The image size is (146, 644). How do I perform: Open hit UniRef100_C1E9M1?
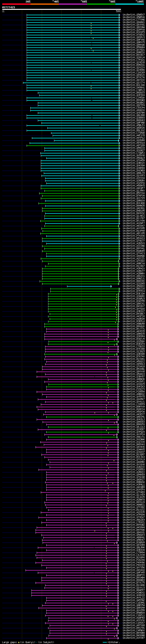pos(134,603)
